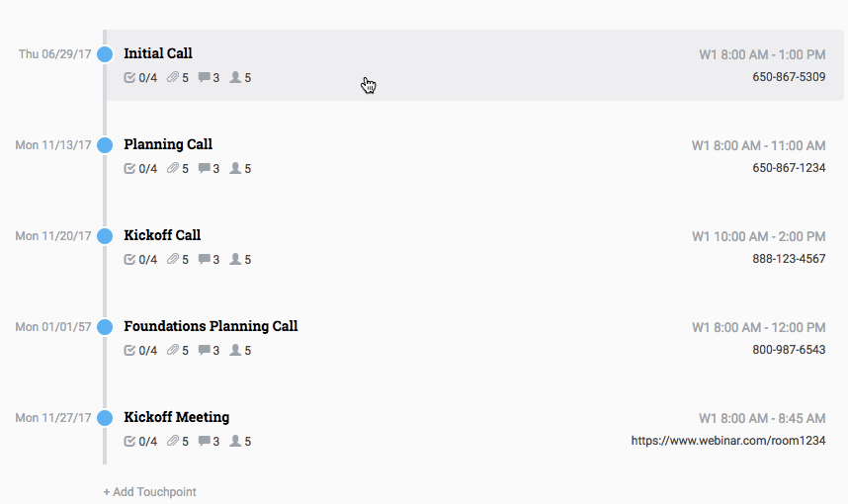The height and width of the screenshot is (504, 848).
Task: Select the Initial Call timeline dot
Action: (x=105, y=54)
